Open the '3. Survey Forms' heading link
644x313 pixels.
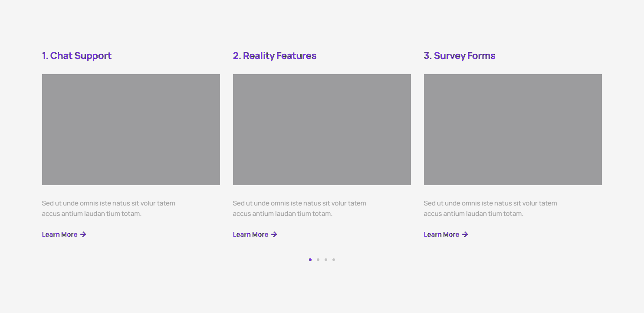click(x=460, y=56)
